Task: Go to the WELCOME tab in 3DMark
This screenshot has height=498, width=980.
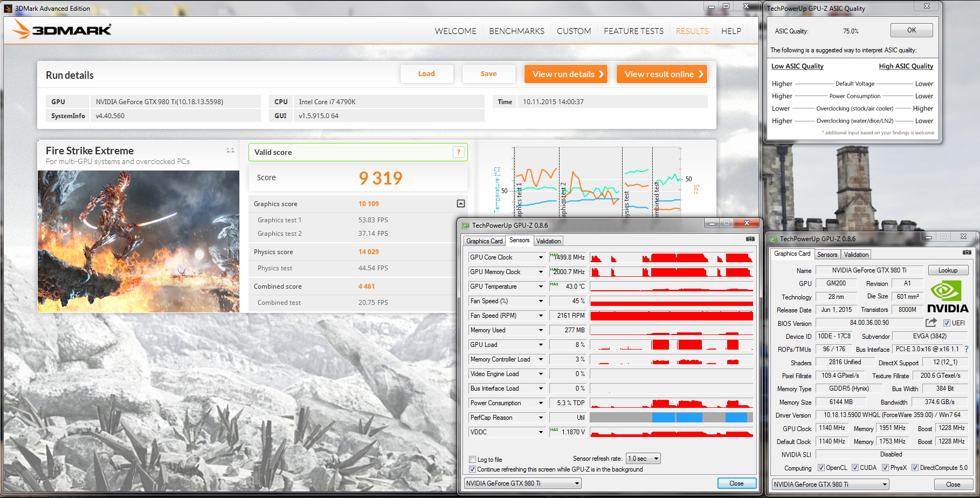Action: click(456, 31)
